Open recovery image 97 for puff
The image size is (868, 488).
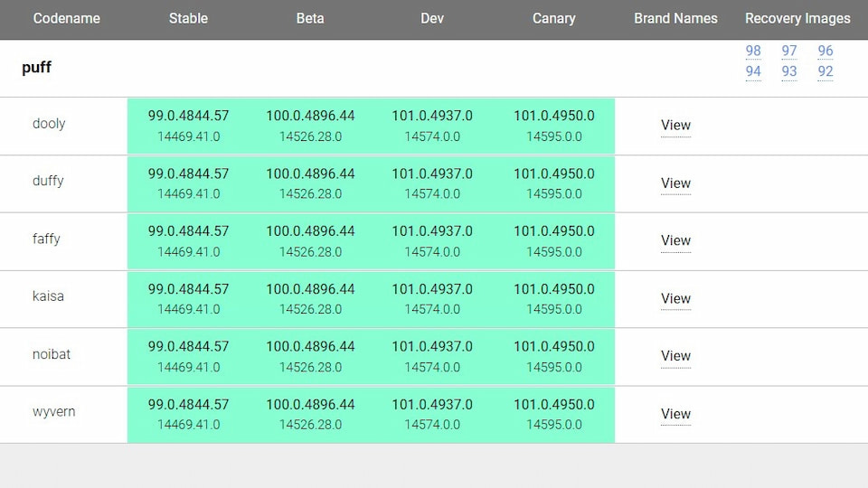pos(788,51)
